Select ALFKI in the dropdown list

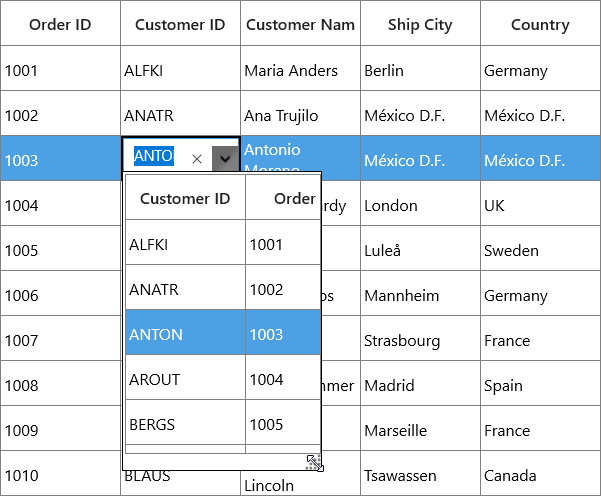click(186, 244)
